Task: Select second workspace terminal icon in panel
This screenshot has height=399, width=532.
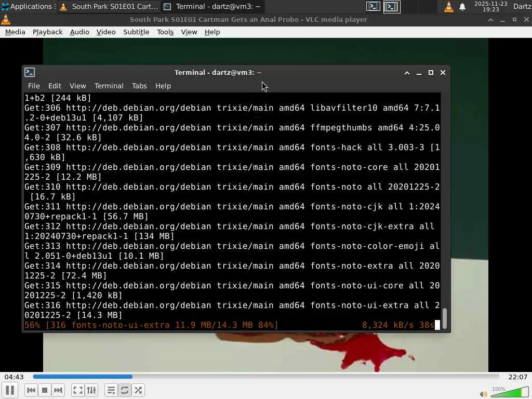Action: [392, 6]
